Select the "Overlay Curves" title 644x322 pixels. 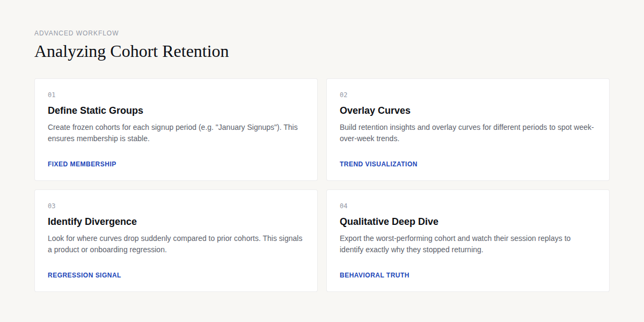pos(375,111)
